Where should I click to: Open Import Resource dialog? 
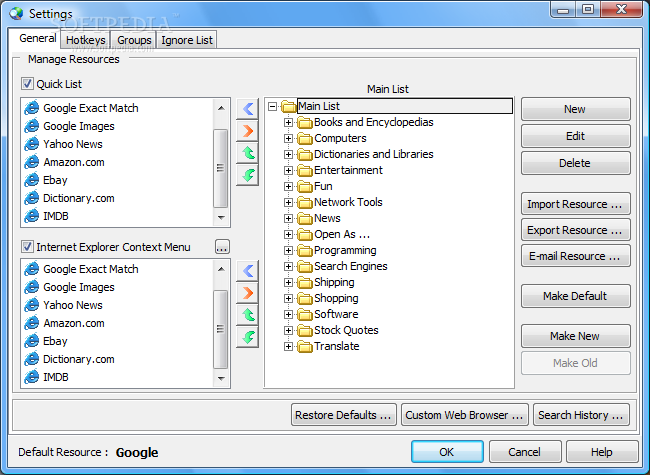[575, 204]
